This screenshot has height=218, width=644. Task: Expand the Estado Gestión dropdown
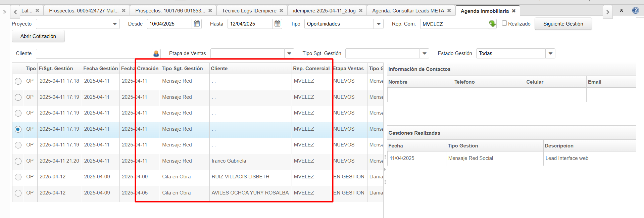coord(550,53)
